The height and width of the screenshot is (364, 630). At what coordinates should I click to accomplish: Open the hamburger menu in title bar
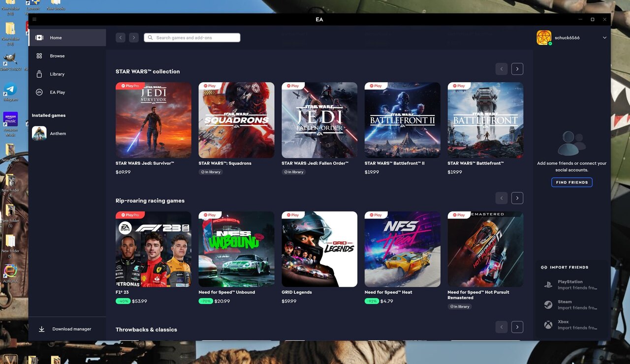point(34,20)
